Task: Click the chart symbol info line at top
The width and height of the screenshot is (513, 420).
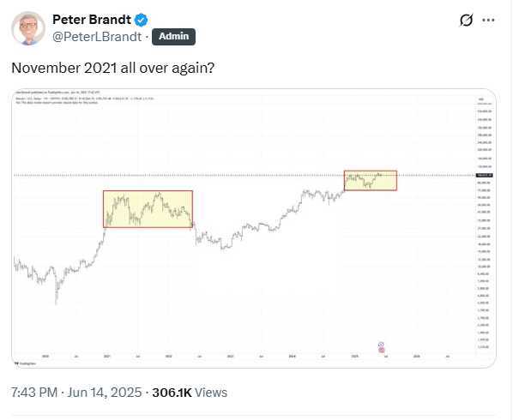Action: [84, 99]
